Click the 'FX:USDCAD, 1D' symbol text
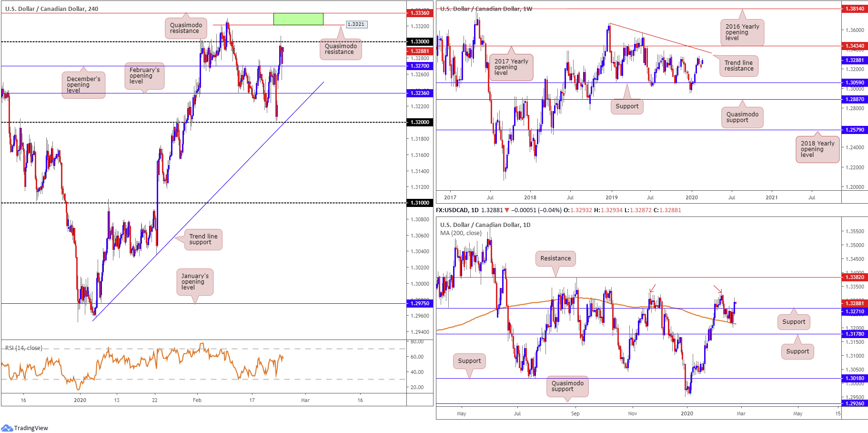The image size is (868, 433). 457,210
